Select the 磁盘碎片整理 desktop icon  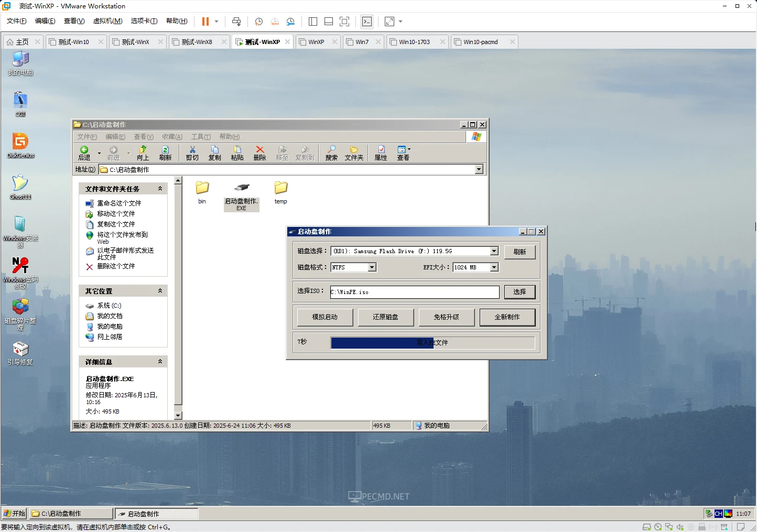coord(20,314)
